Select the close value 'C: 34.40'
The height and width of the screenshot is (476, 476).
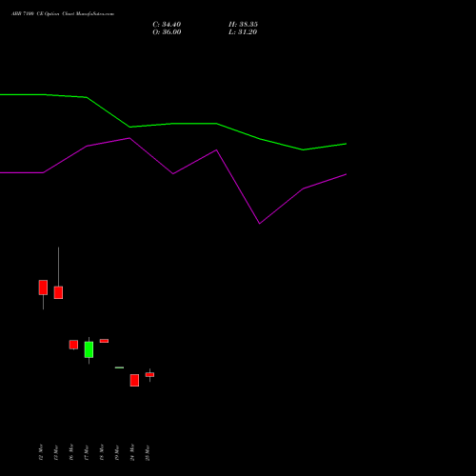(x=167, y=25)
